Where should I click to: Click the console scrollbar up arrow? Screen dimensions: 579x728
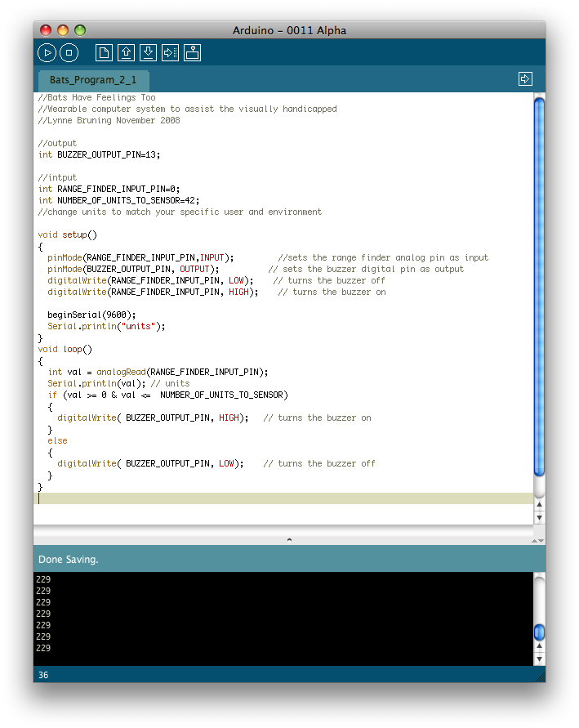(539, 646)
